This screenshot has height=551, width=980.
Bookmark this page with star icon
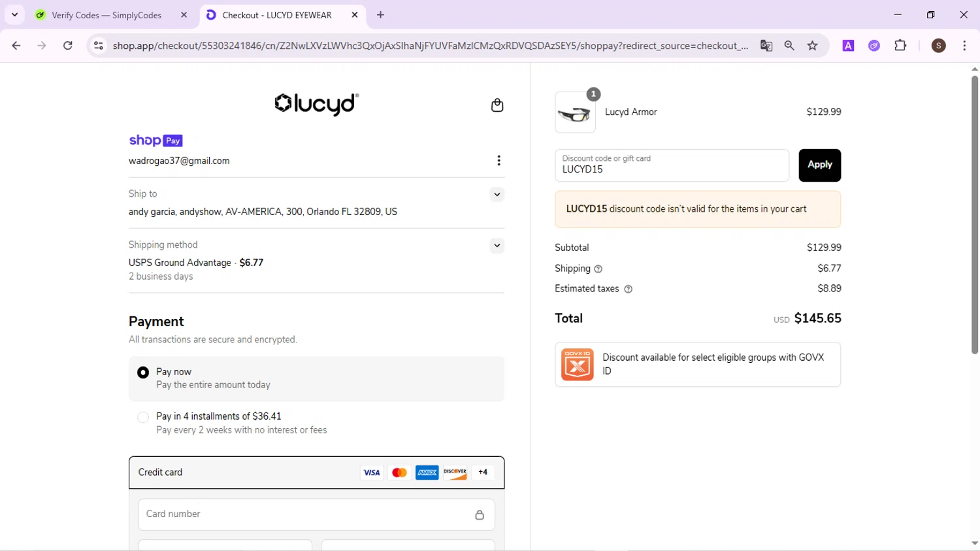[x=813, y=46]
